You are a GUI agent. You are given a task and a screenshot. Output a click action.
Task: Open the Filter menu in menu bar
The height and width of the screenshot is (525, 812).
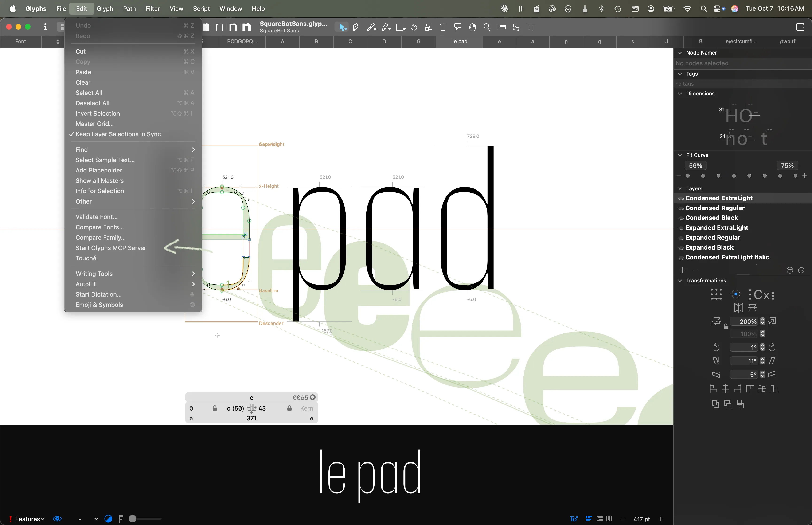tap(152, 8)
